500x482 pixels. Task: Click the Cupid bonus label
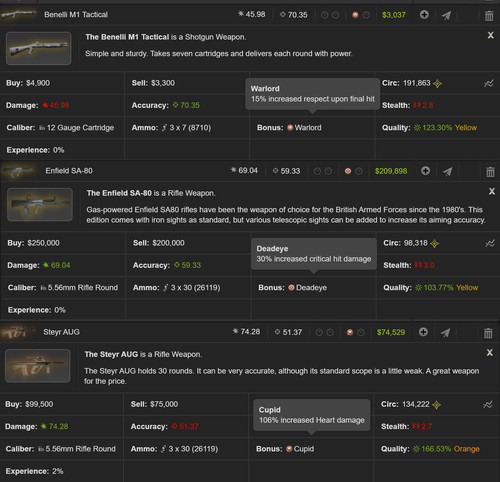[304, 449]
